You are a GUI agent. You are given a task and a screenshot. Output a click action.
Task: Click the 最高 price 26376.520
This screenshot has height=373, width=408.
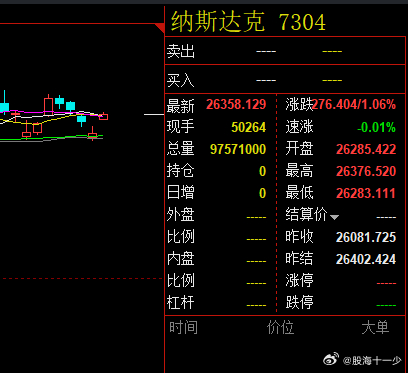366,171
